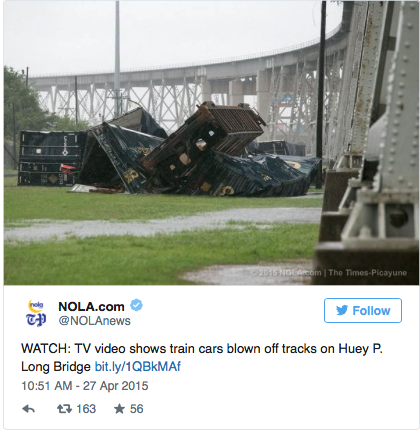Open the NOLA.com account name
This screenshot has height=442, width=420.
tap(91, 306)
